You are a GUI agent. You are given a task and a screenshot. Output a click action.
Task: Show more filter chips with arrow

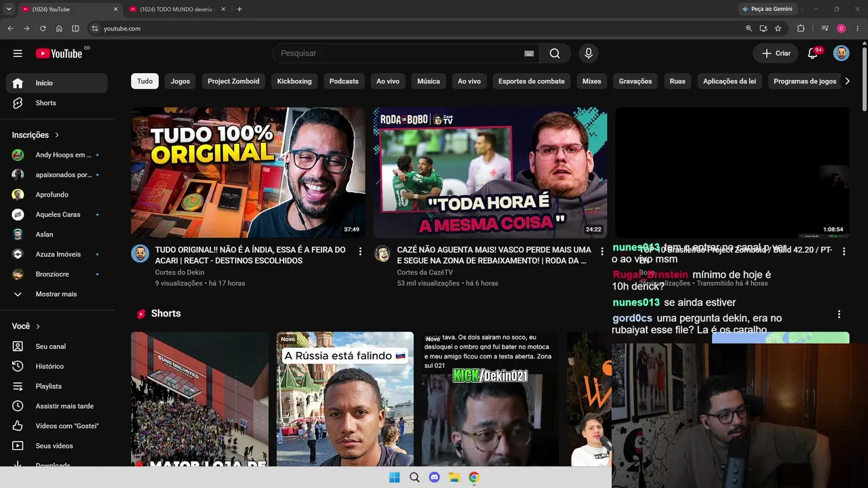point(847,81)
